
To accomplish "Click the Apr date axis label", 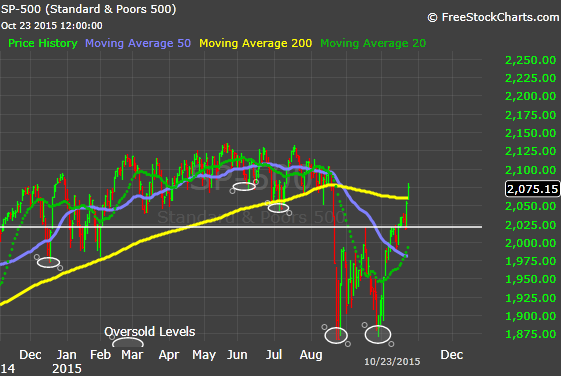I will 169,355.
